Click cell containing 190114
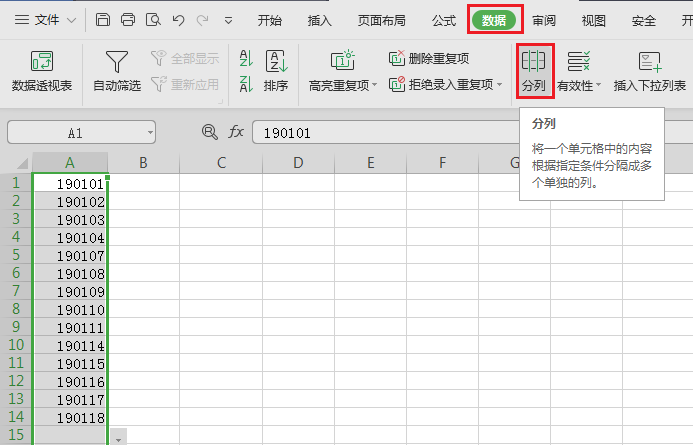The width and height of the screenshot is (693, 445). [x=70, y=345]
